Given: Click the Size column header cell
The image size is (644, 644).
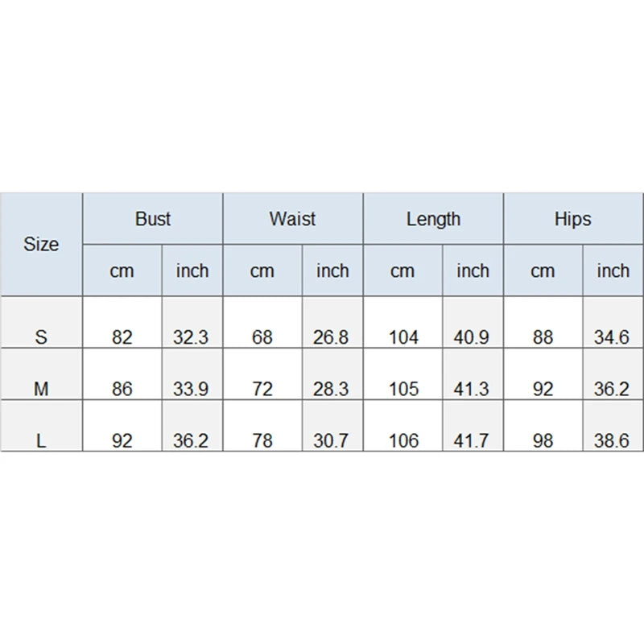Looking at the screenshot, I should [x=41, y=244].
